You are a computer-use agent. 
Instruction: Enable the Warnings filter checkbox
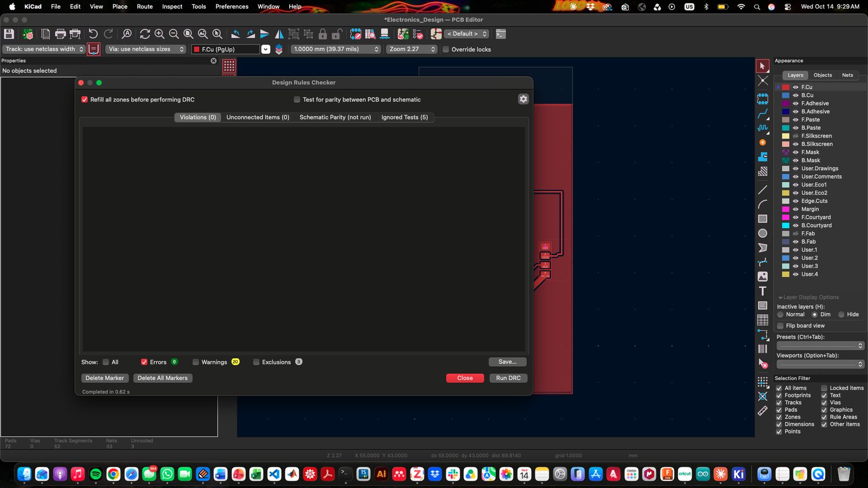click(196, 362)
